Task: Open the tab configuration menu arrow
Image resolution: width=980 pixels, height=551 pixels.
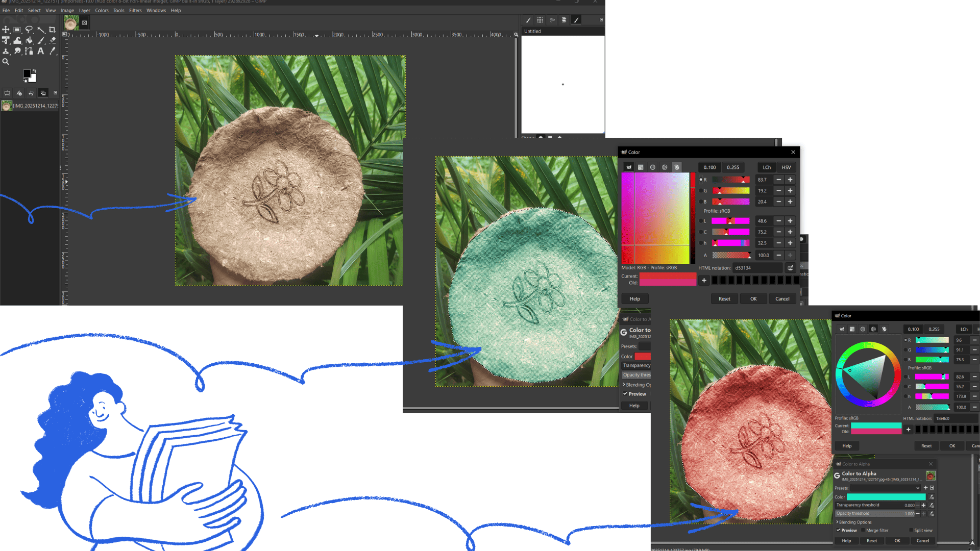Action: [601, 20]
